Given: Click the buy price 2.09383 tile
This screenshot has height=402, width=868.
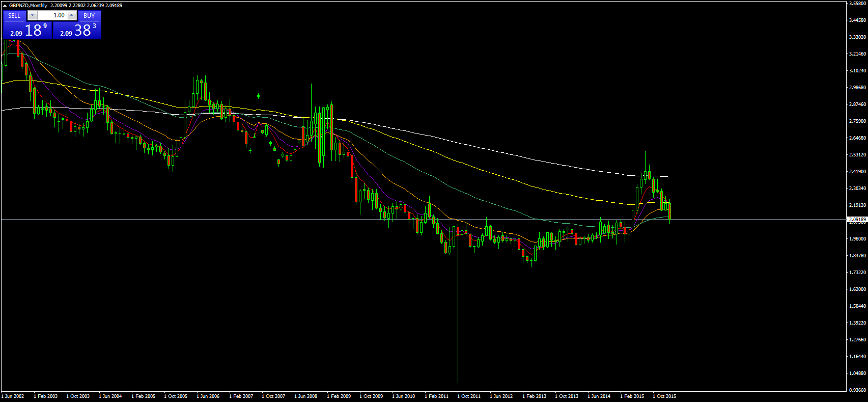Looking at the screenshot, I should tap(77, 31).
